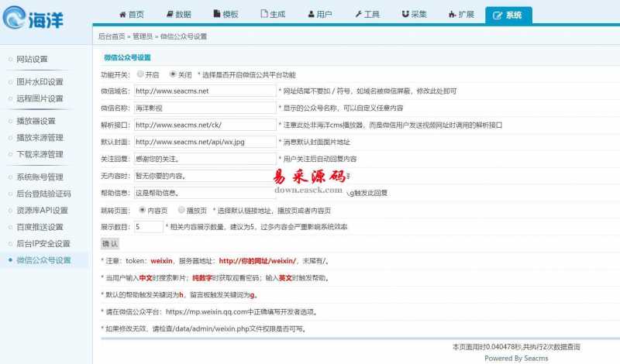Select the 关闭 radio button
Viewport: 620px width, 364px height.
pyautogui.click(x=173, y=74)
